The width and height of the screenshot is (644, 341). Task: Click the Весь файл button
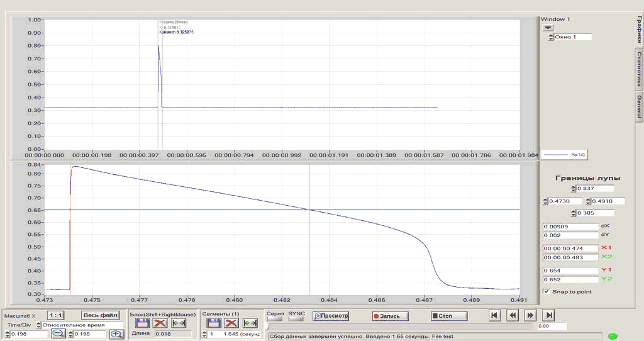[100, 315]
